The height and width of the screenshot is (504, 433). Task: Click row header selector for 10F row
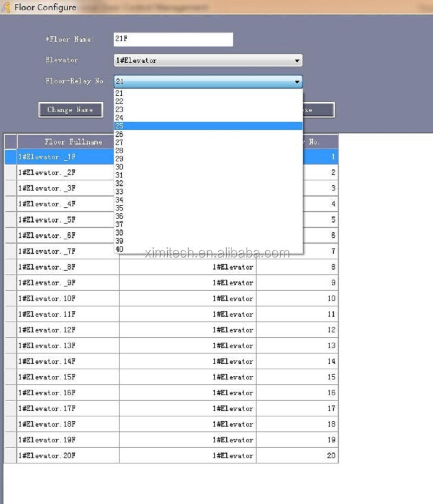pyautogui.click(x=11, y=299)
